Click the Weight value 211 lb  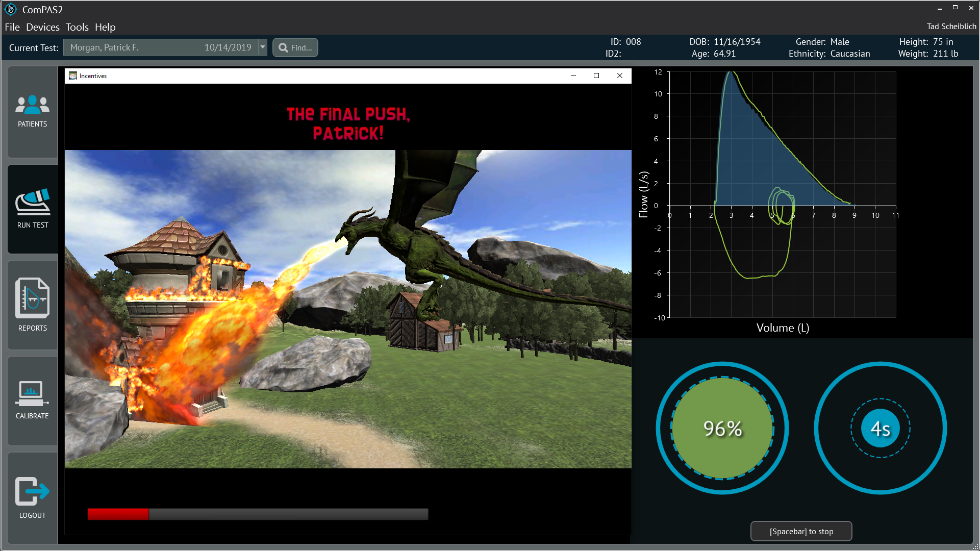946,54
